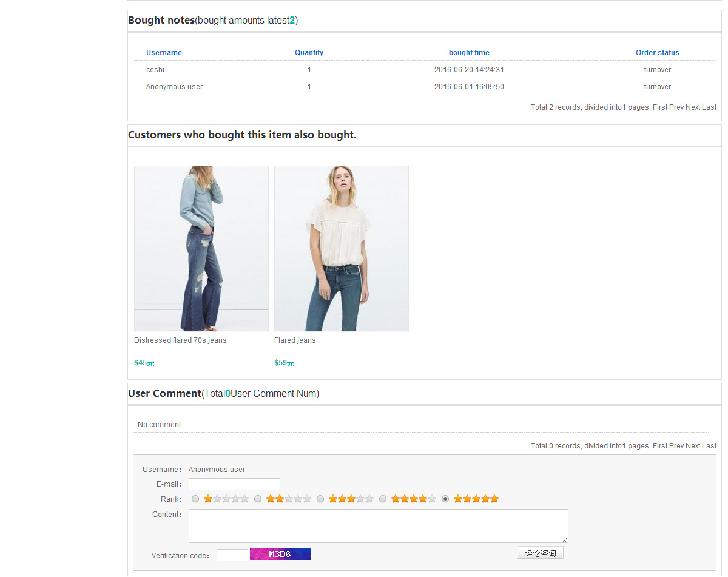Viewport: 728px width, 577px height.
Task: Click inside the Content text area
Action: point(378,525)
